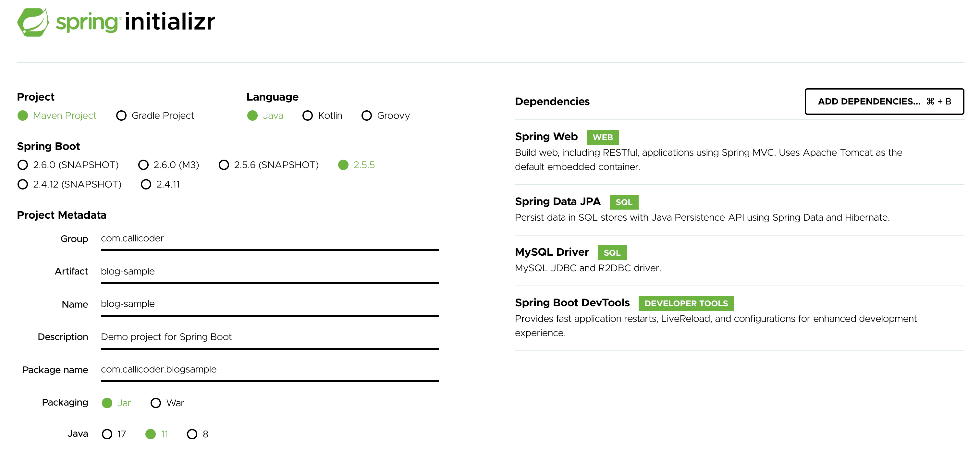Select Spring Boot version 2.6.0 SNAPSHOT
This screenshot has width=980, height=451.
coord(23,165)
